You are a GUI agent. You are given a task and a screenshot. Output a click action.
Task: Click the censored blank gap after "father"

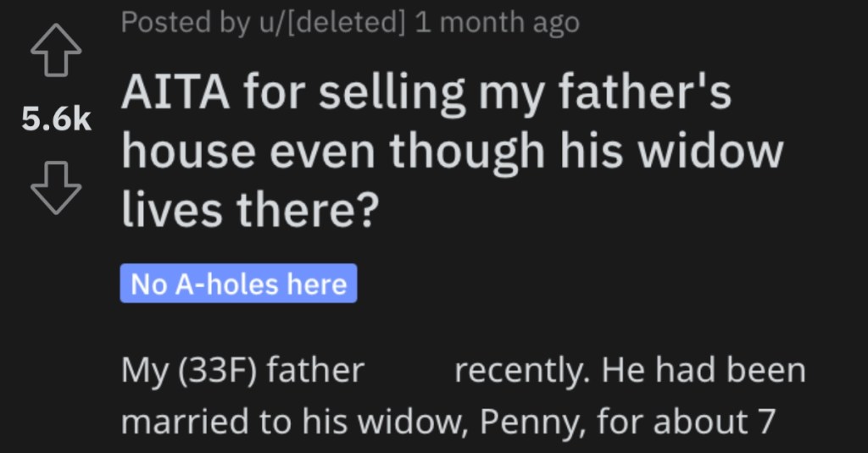409,370
